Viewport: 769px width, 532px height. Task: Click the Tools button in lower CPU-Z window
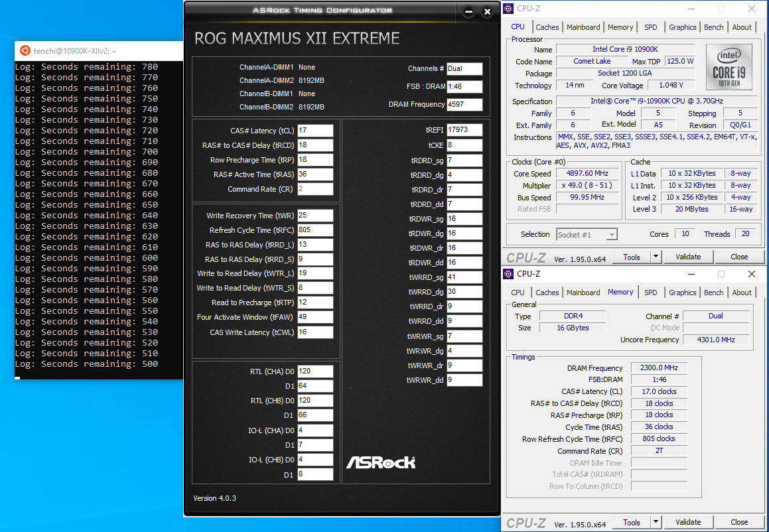631,522
